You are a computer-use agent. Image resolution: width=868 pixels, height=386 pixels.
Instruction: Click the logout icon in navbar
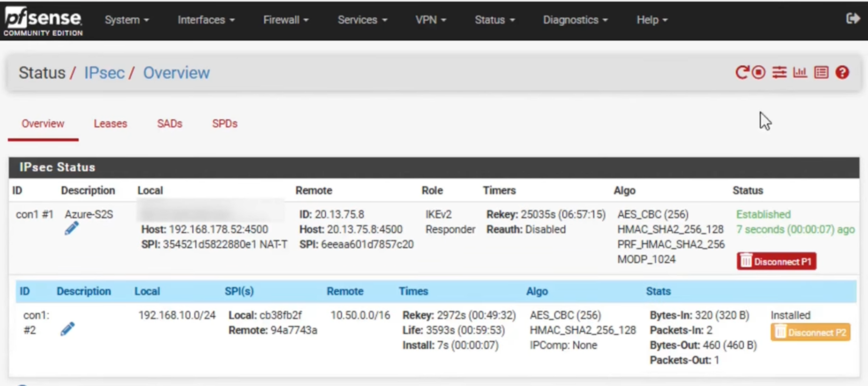(x=853, y=19)
